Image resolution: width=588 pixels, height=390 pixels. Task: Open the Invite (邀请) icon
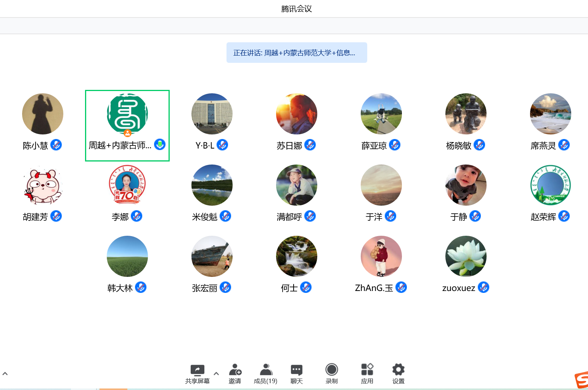[235, 370]
